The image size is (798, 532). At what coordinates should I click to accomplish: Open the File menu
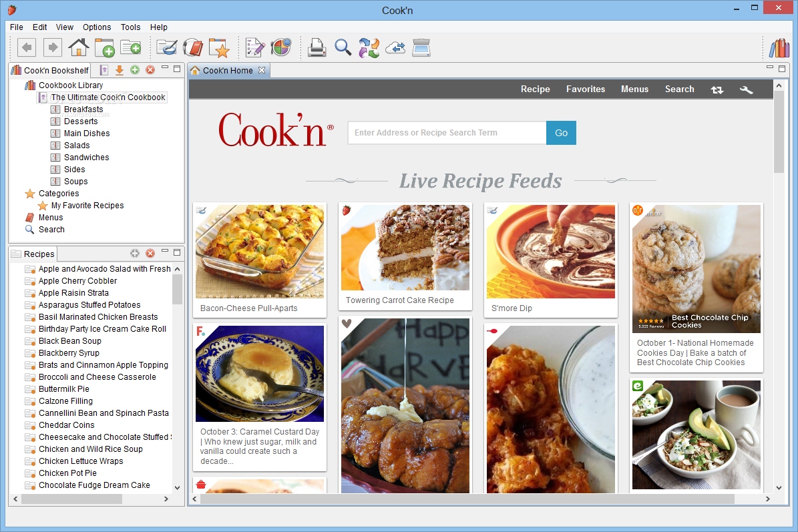coord(16,27)
